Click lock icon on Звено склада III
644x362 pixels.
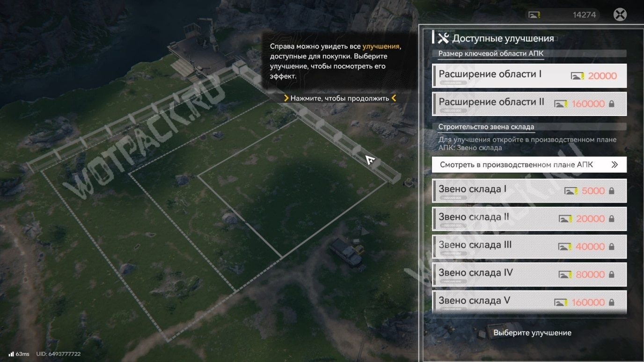click(611, 246)
